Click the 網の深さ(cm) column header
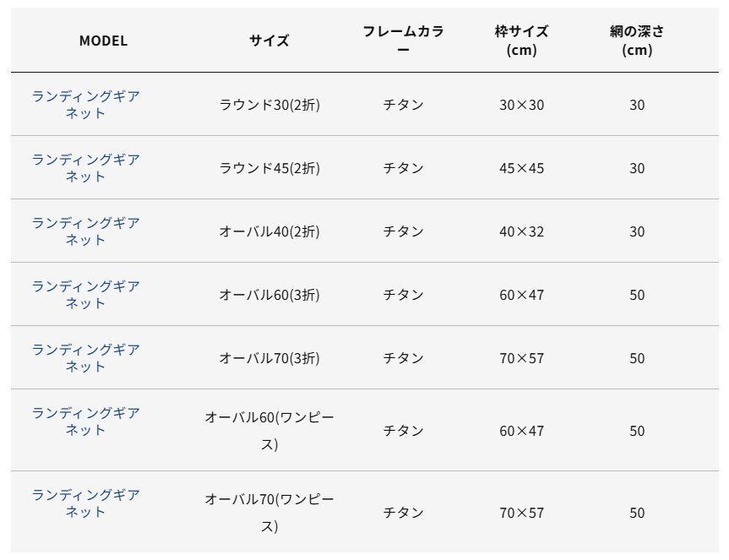 [x=637, y=41]
